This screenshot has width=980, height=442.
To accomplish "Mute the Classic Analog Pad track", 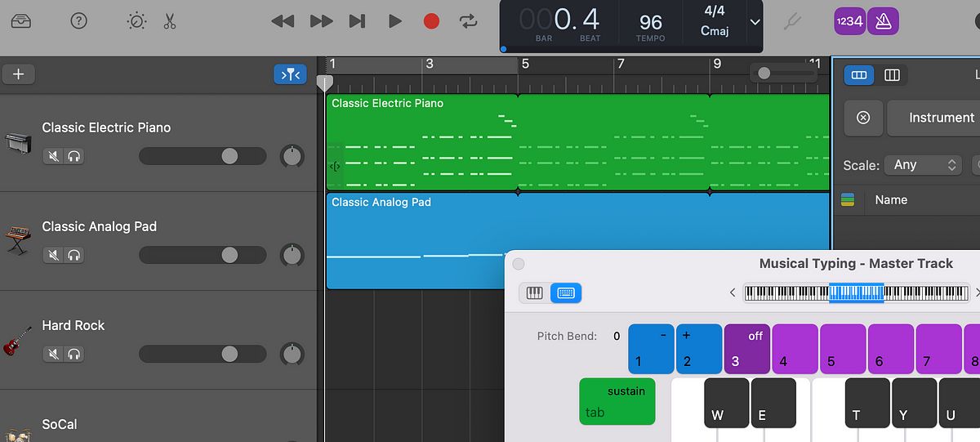I will tap(54, 255).
